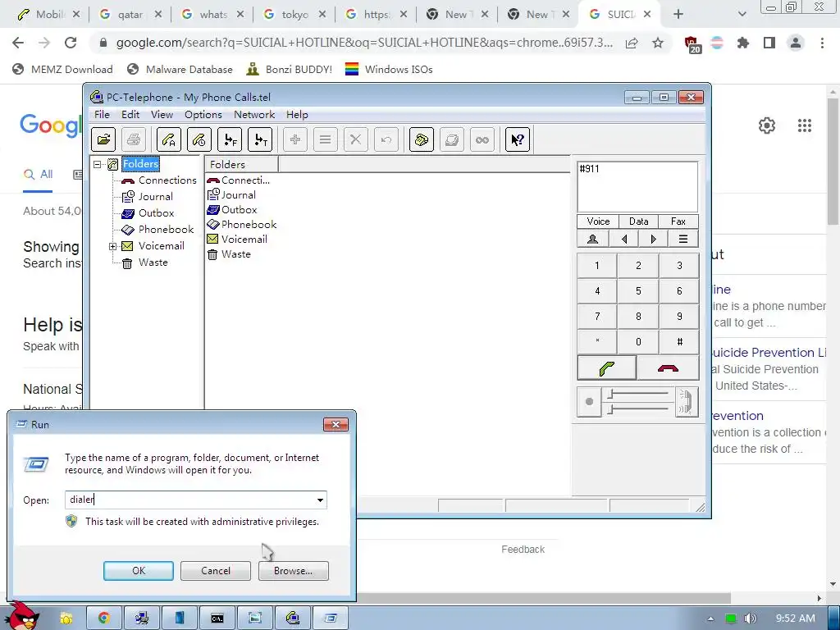Show hidden system tray icons arrow

(x=710, y=619)
